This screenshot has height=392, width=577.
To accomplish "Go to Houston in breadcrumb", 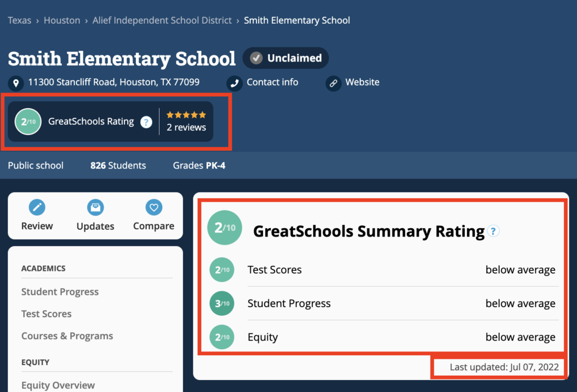I will tap(62, 20).
